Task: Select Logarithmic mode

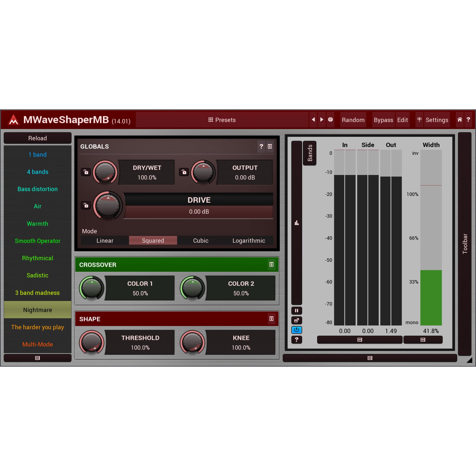Action: (249, 240)
